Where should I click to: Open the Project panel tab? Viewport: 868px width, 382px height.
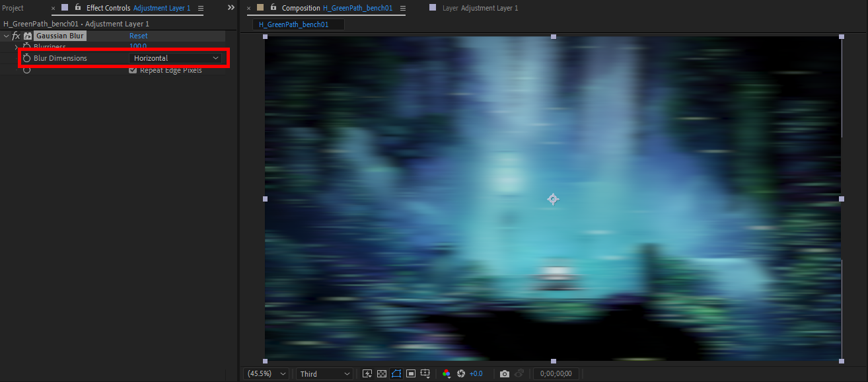pyautogui.click(x=13, y=8)
